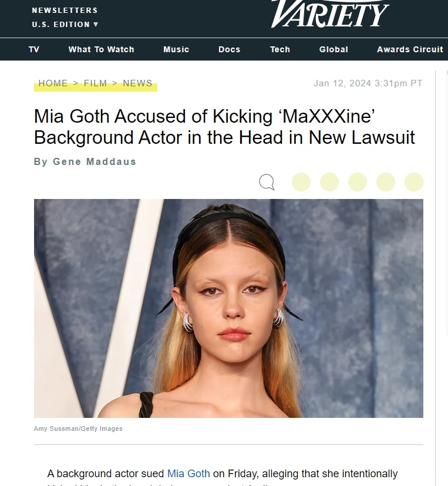
Task: Click the HOME breadcrumb link
Action: pos(53,83)
